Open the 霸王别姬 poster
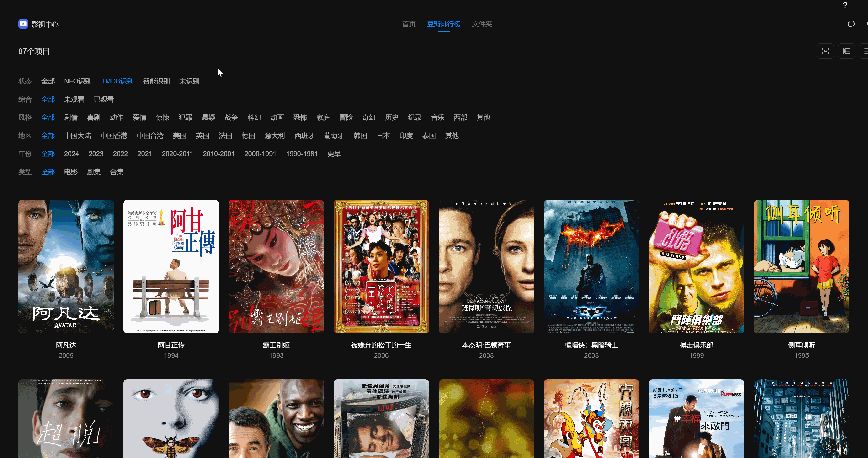The width and height of the screenshot is (868, 458). 276,266
